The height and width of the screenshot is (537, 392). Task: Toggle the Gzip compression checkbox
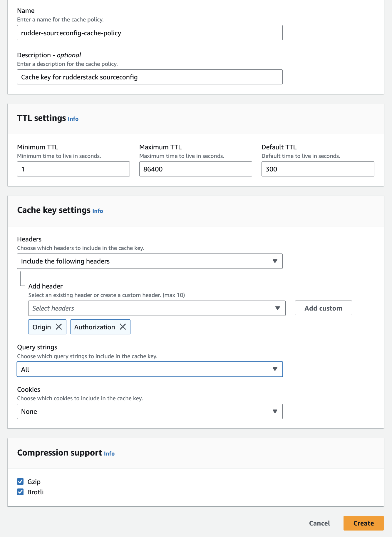(x=20, y=481)
